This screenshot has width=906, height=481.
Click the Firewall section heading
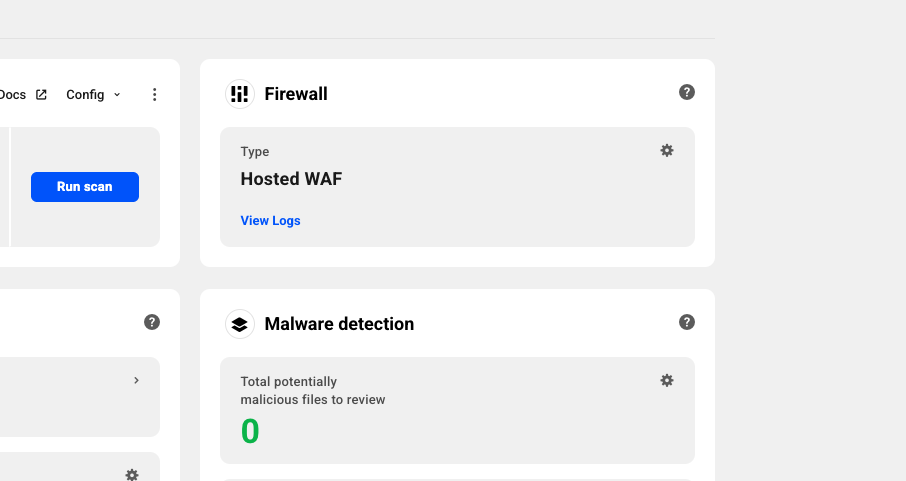pos(296,94)
